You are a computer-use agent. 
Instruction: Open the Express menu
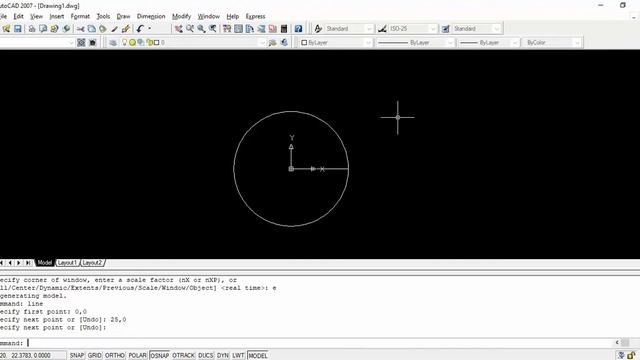point(256,16)
